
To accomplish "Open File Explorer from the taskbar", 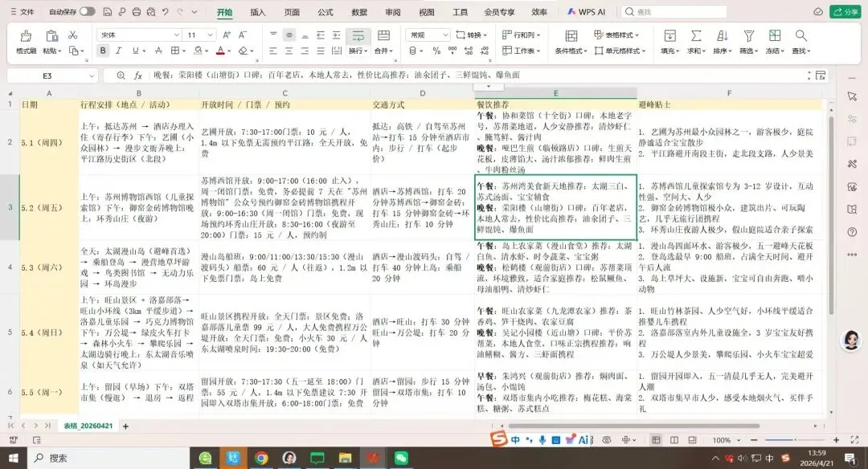I will point(345,458).
